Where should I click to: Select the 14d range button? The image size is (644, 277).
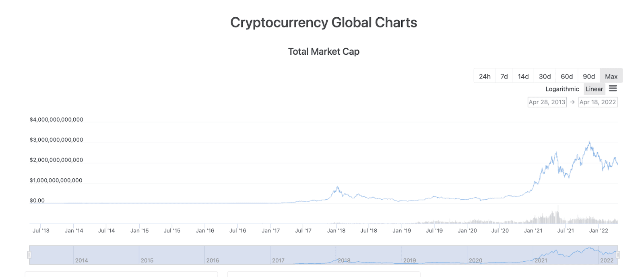[523, 76]
